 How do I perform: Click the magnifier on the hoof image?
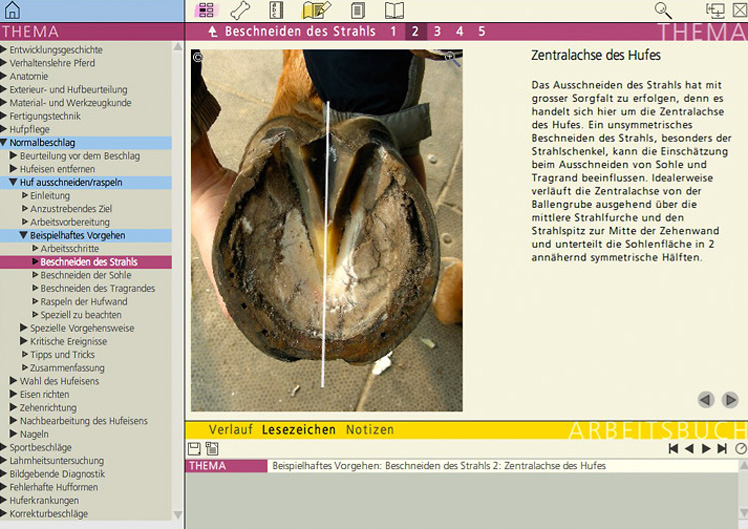[453, 60]
